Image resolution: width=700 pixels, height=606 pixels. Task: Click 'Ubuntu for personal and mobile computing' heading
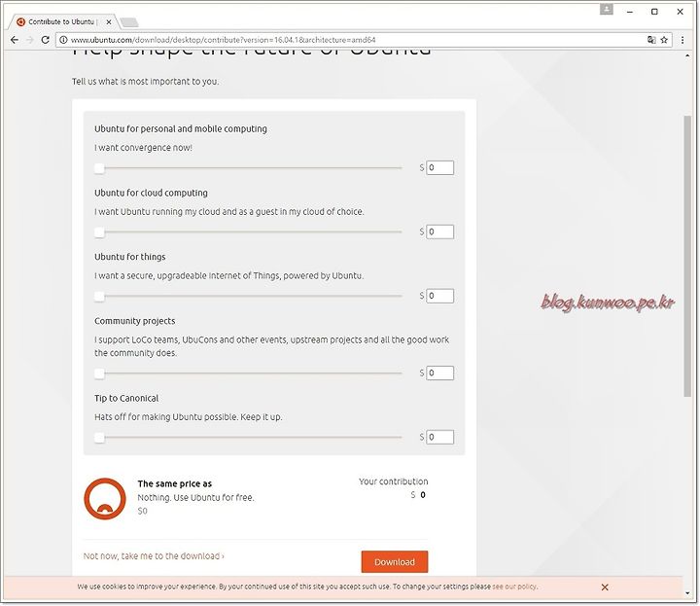coord(181,128)
